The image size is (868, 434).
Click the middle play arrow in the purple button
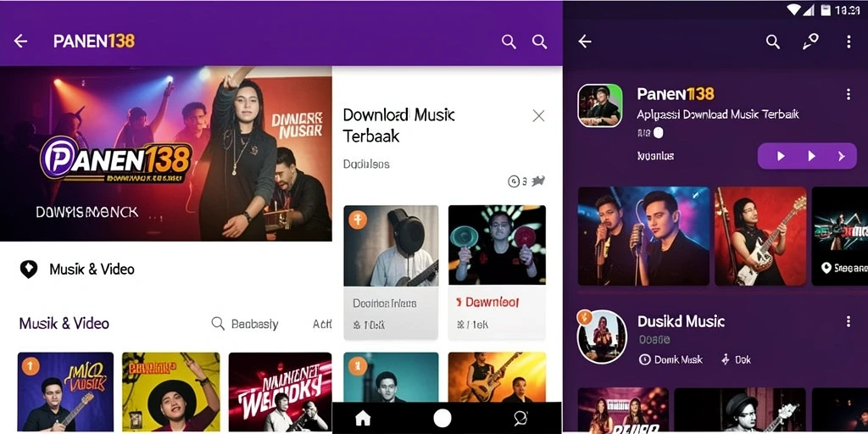click(x=811, y=156)
